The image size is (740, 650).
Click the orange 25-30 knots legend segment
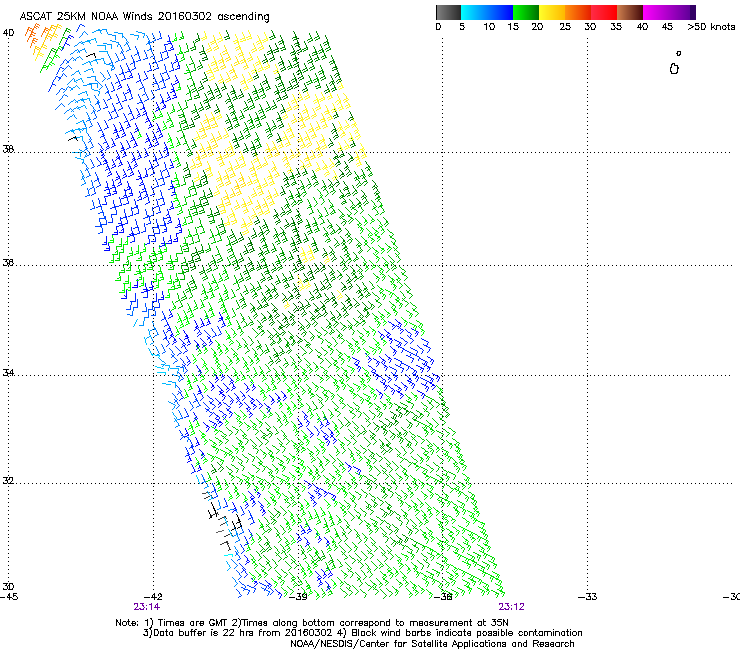(578, 12)
